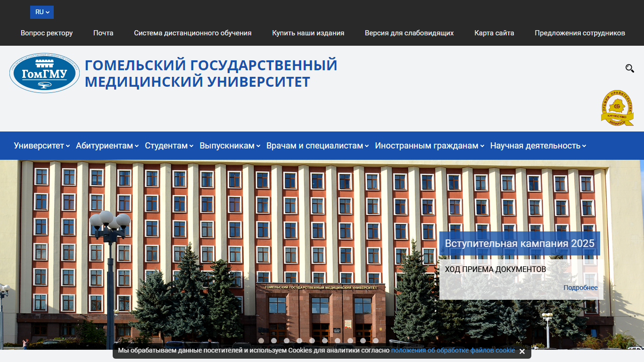Image resolution: width=644 pixels, height=362 pixels.
Task: Expand the Университет menu
Action: (x=42, y=146)
